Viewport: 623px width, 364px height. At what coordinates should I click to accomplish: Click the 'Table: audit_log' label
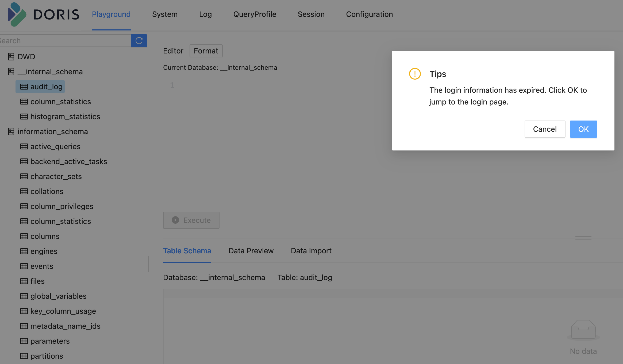[305, 277]
